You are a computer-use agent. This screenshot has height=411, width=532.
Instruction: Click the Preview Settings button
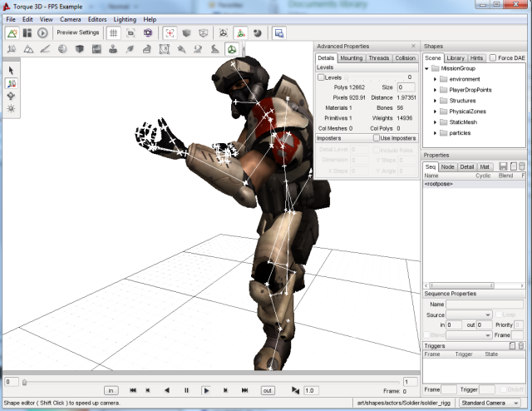pyautogui.click(x=77, y=32)
